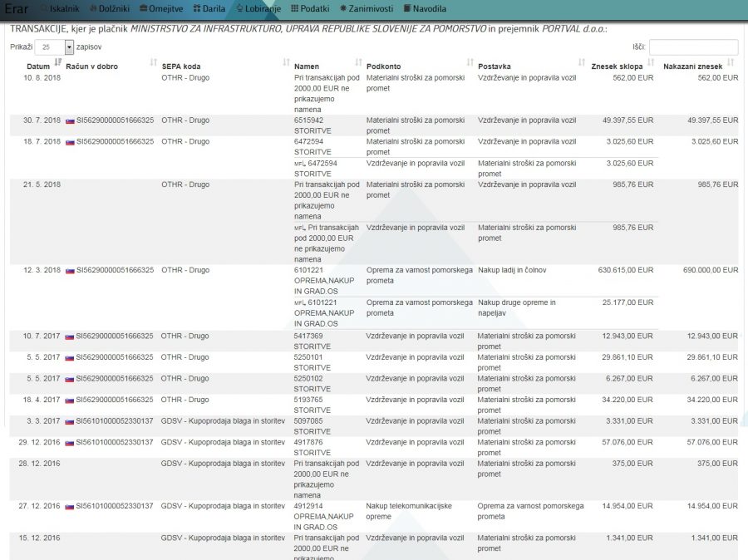Click the amount 375,00 EUR in Znesek sklopa
The width and height of the screenshot is (748, 560).
pos(633,464)
